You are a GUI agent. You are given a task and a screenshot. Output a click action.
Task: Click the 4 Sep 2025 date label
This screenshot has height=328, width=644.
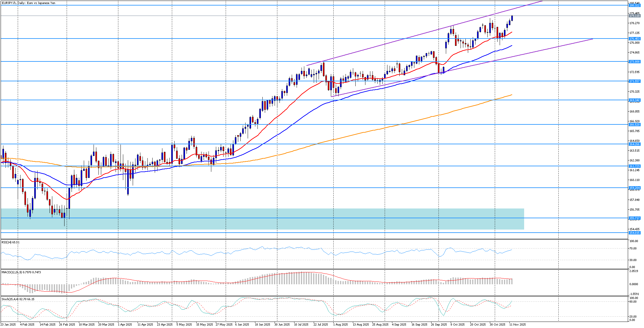click(x=399, y=325)
